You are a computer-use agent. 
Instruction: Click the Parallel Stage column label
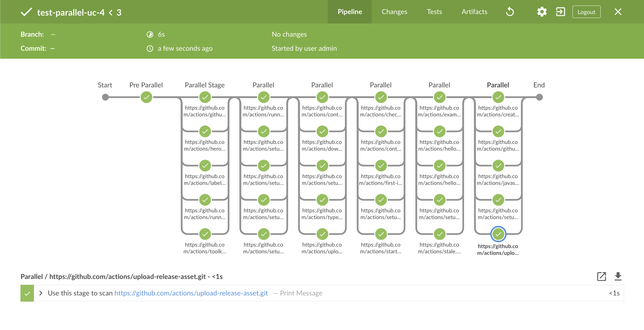pos(205,85)
